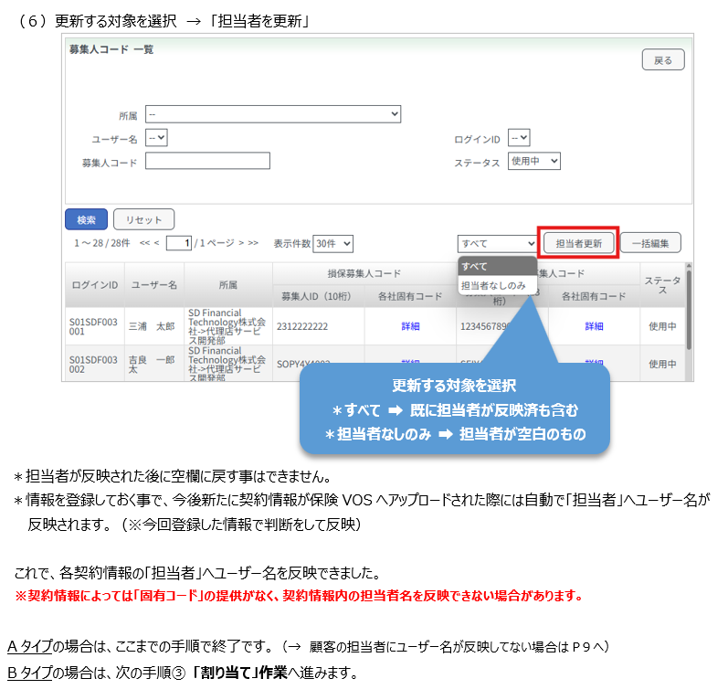Open 詳細 link in first row's 生保 column
728x700 pixels.
[594, 326]
